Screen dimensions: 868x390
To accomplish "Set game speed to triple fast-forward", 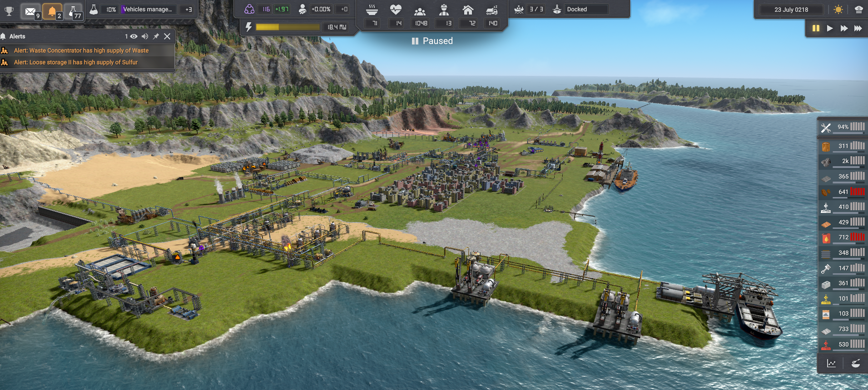I will [x=858, y=28].
